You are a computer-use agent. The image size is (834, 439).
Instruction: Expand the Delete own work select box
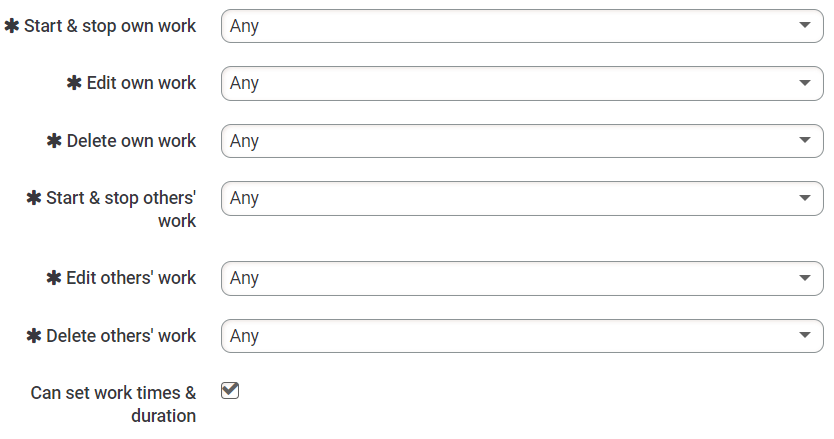point(522,141)
